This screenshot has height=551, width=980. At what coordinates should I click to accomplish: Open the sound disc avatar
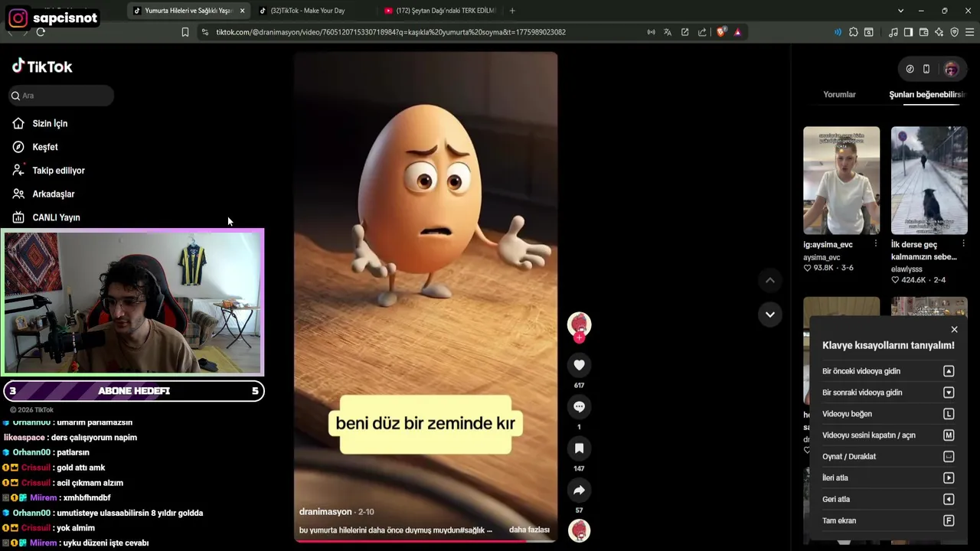pyautogui.click(x=579, y=530)
